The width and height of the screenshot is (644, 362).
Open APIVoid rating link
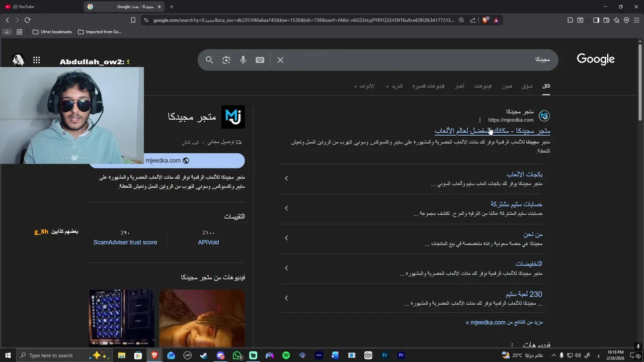[x=208, y=242]
